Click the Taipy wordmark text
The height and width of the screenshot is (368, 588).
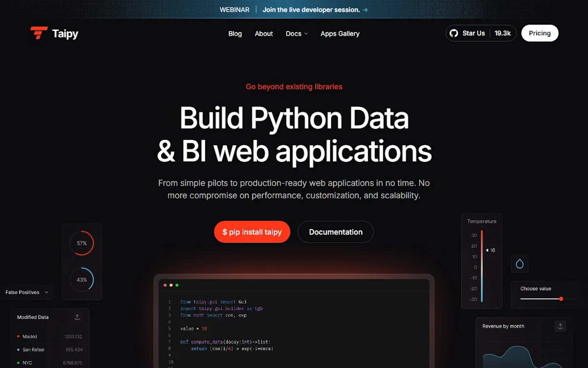pyautogui.click(x=65, y=33)
